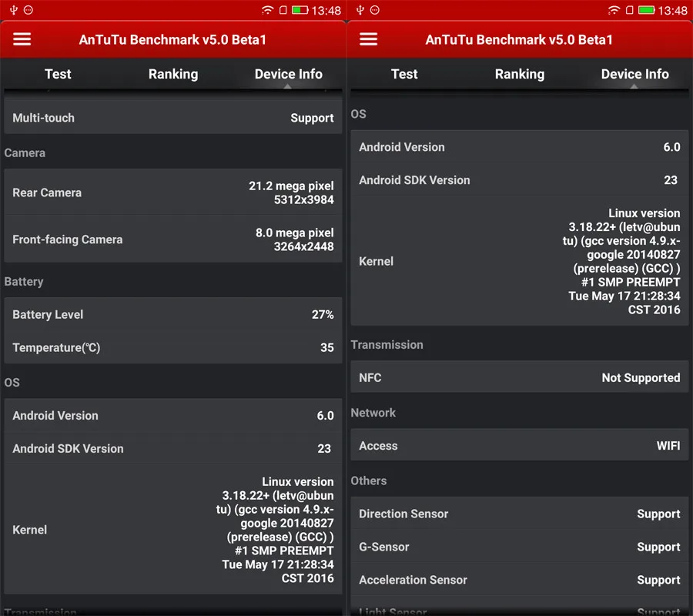Tap the WiFi icon in right status bar
Viewport: 693px width, 616px height.
pyautogui.click(x=614, y=10)
